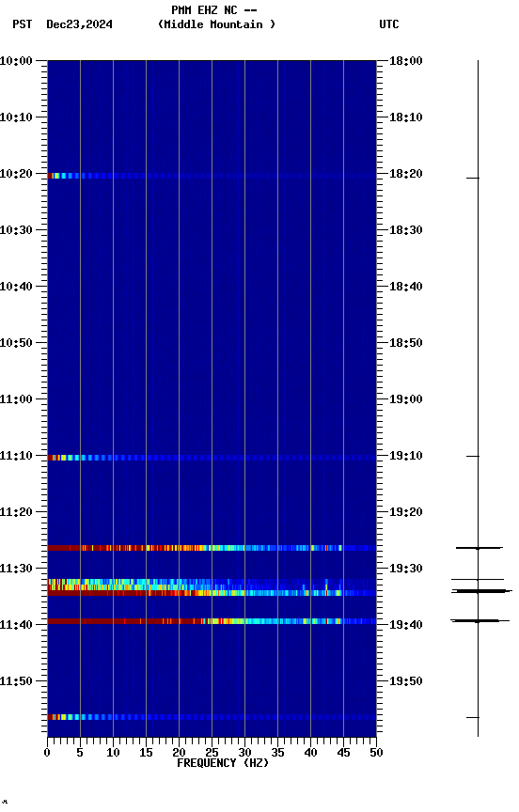The width and height of the screenshot is (519, 812).
Task: Click the 5 Hz frequency axis label
Action: 80,753
